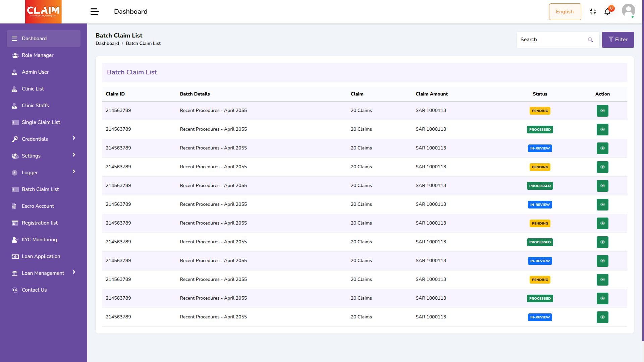Expand the Loan Management submenu
The height and width of the screenshot is (362, 644).
tap(74, 272)
